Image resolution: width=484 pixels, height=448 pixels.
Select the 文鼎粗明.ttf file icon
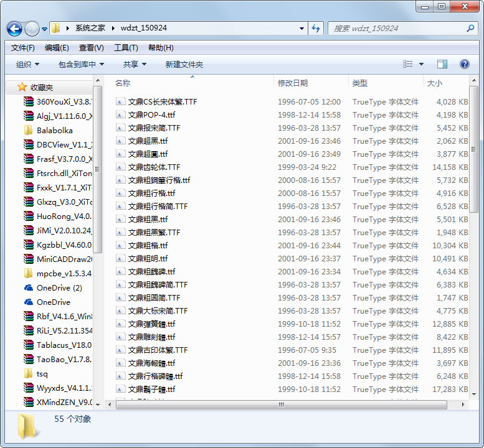120,258
